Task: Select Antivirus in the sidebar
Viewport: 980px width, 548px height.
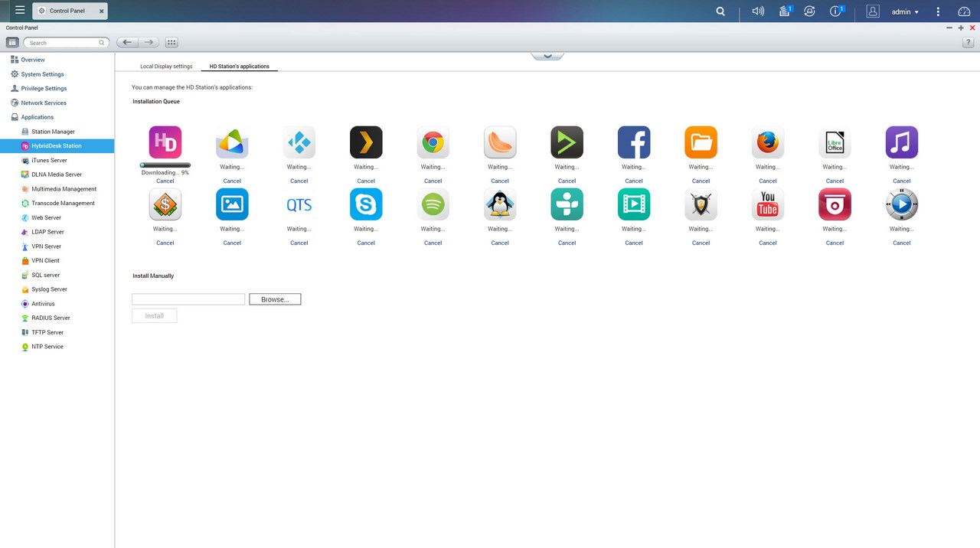Action: pyautogui.click(x=43, y=304)
